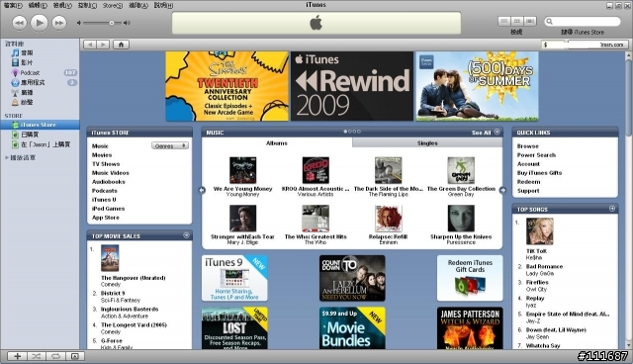Open The Green Day Collection album cover

461,170
